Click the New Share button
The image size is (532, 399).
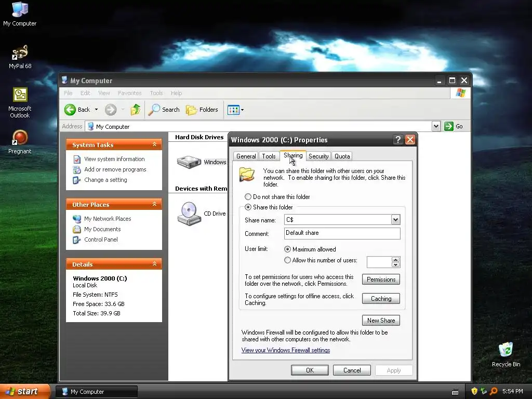pos(381,320)
